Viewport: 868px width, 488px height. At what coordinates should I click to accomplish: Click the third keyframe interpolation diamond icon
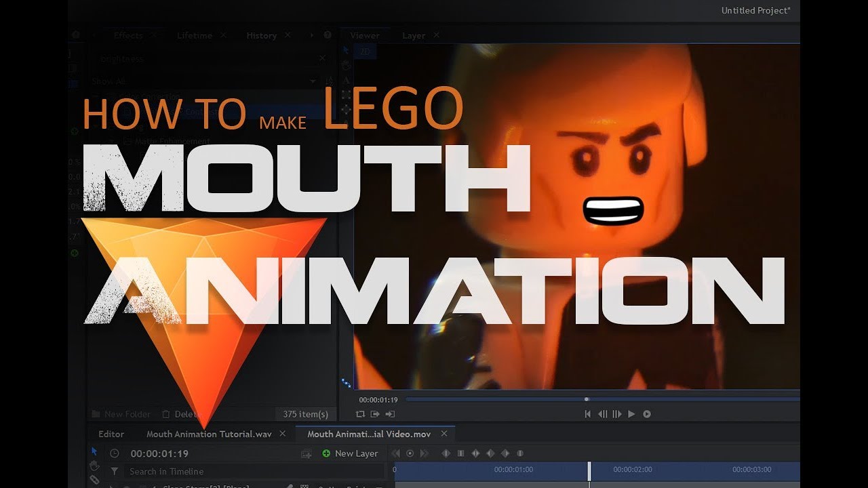click(x=475, y=453)
